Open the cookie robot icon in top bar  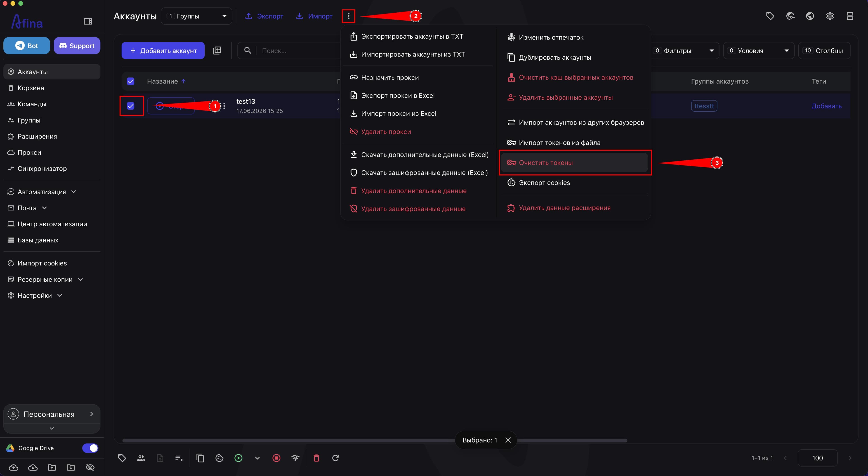pos(790,16)
